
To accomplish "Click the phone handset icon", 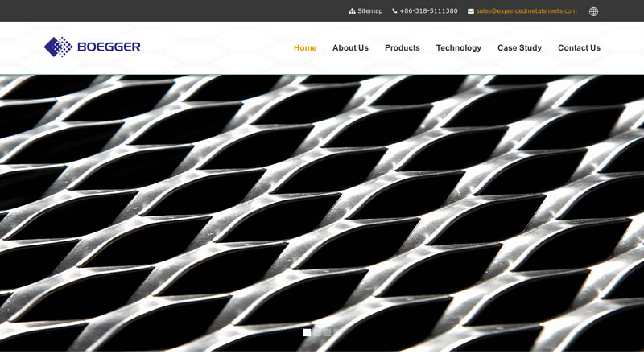I will (394, 11).
